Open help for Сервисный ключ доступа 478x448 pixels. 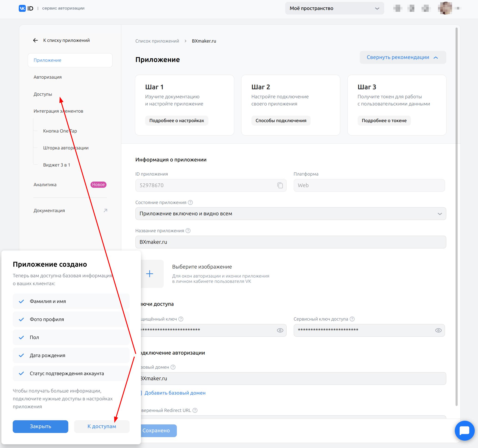352,319
